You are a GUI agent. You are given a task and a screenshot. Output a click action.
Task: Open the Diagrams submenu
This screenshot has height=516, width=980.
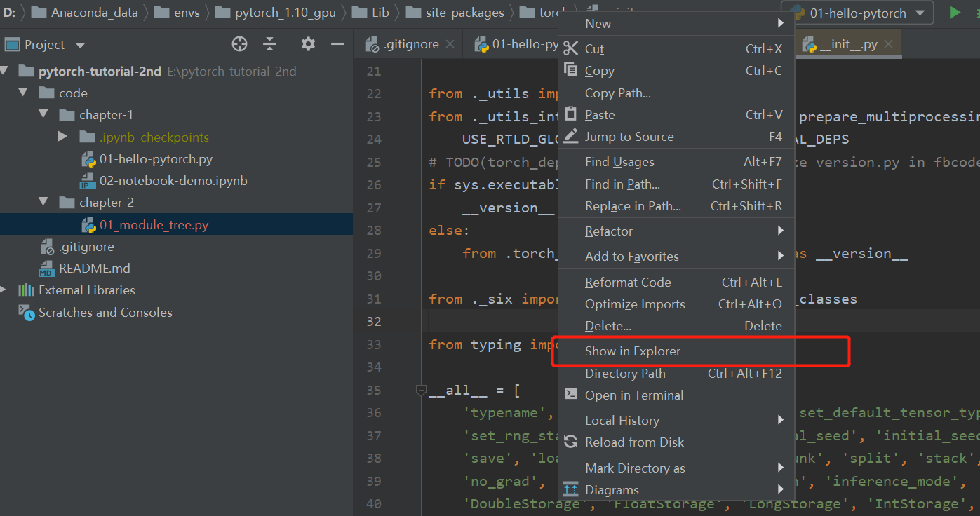coord(676,489)
